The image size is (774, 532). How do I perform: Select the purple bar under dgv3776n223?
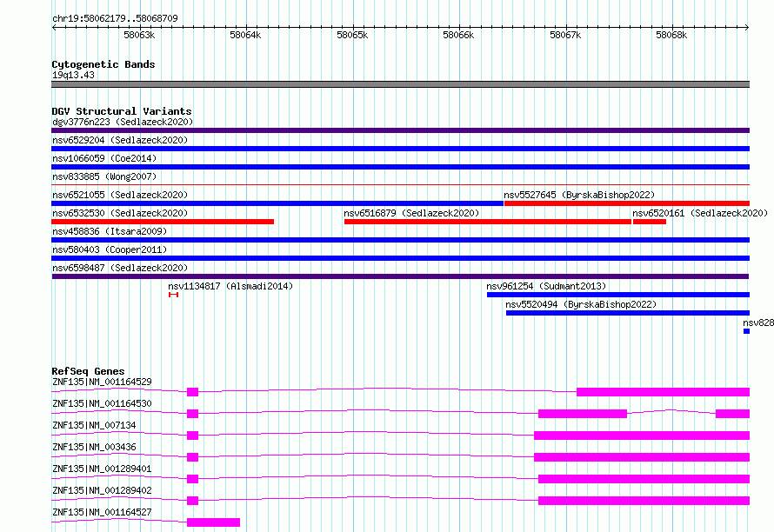(400, 130)
